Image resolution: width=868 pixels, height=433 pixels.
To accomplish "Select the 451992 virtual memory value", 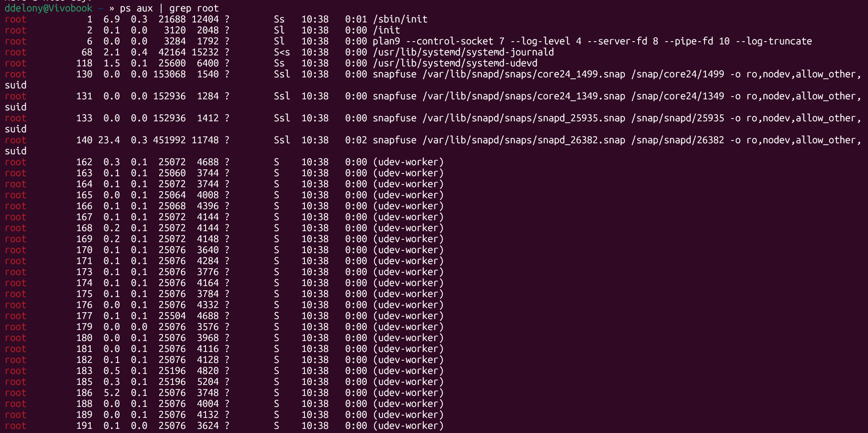I will 169,140.
